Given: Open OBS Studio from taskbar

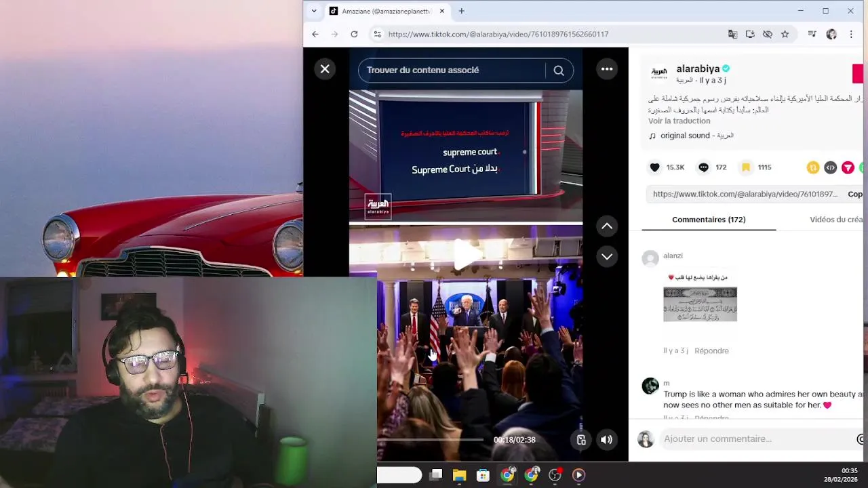Looking at the screenshot, I should pyautogui.click(x=555, y=475).
